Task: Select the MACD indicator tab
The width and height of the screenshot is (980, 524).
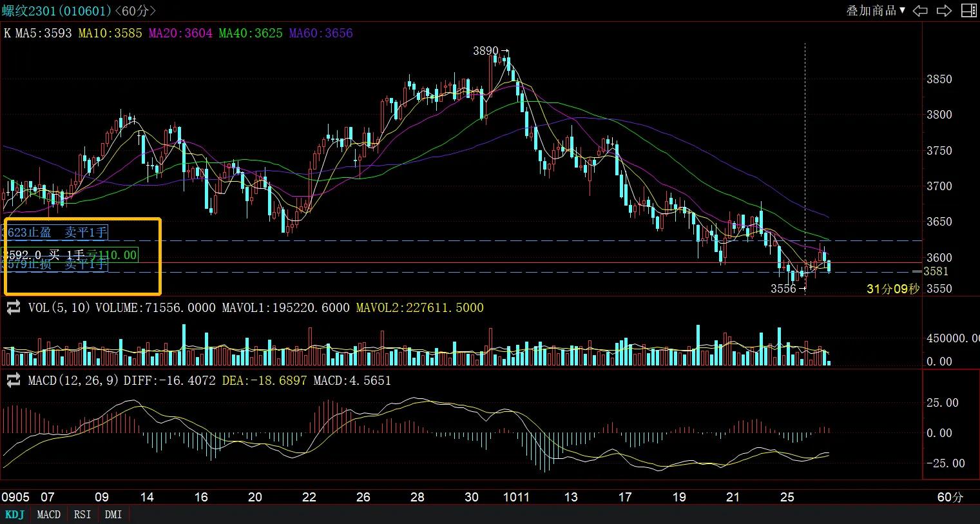Action: click(x=49, y=514)
